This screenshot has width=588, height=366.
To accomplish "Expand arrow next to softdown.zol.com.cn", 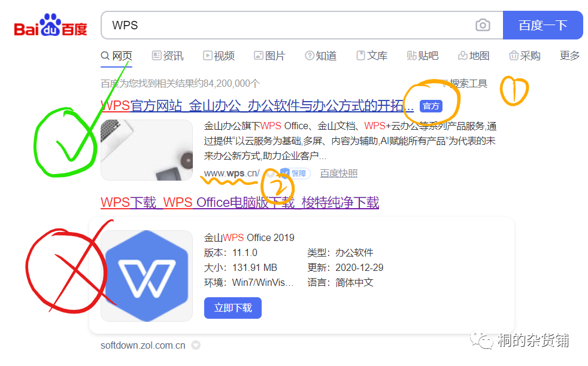I will (196, 345).
